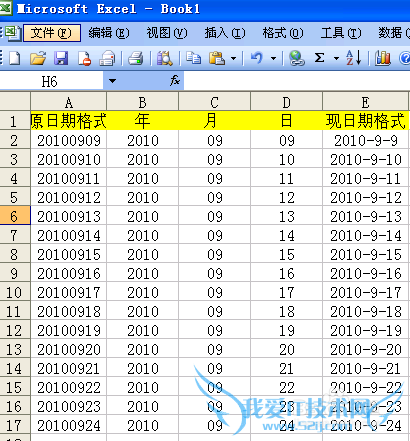Viewport: 410px width, 441px height.
Task: Expand the Paste options dropdown arrow
Action: coord(234,59)
